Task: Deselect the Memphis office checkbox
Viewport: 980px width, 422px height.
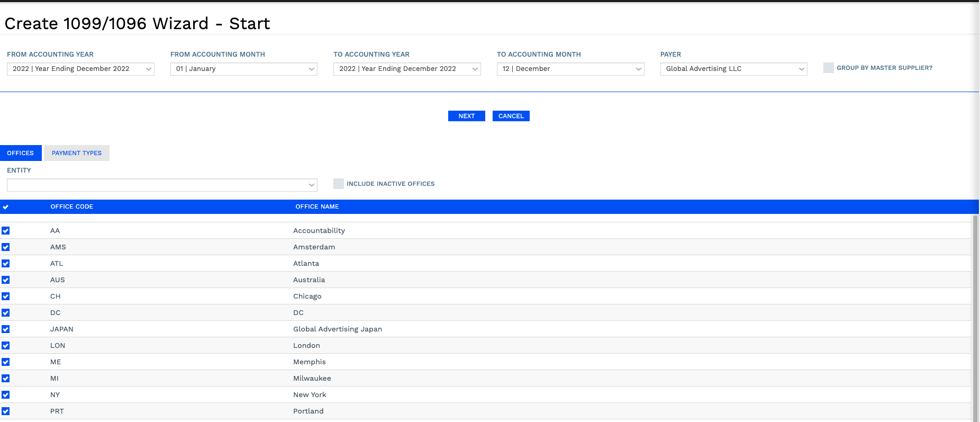Action: pyautogui.click(x=5, y=362)
